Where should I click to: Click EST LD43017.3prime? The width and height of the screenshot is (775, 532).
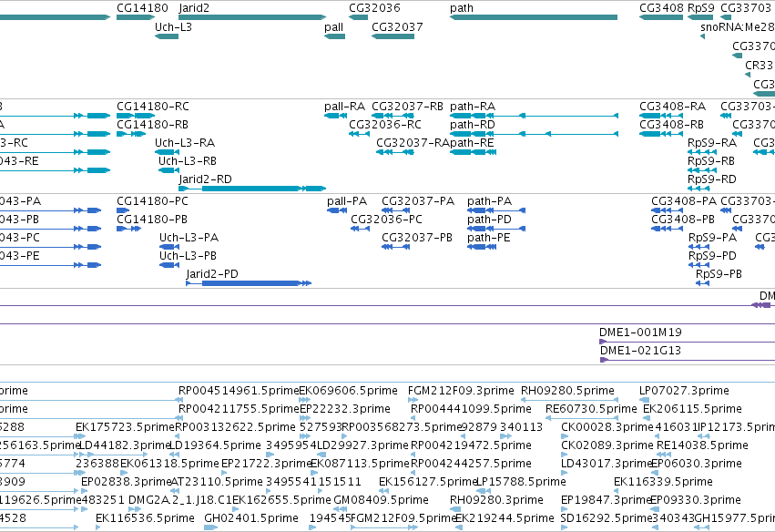click(x=606, y=464)
